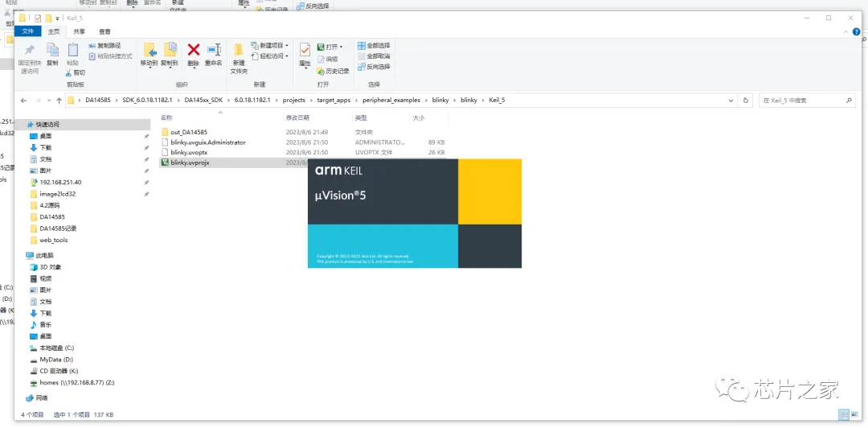Switch to large icons view in status bar

854,414
